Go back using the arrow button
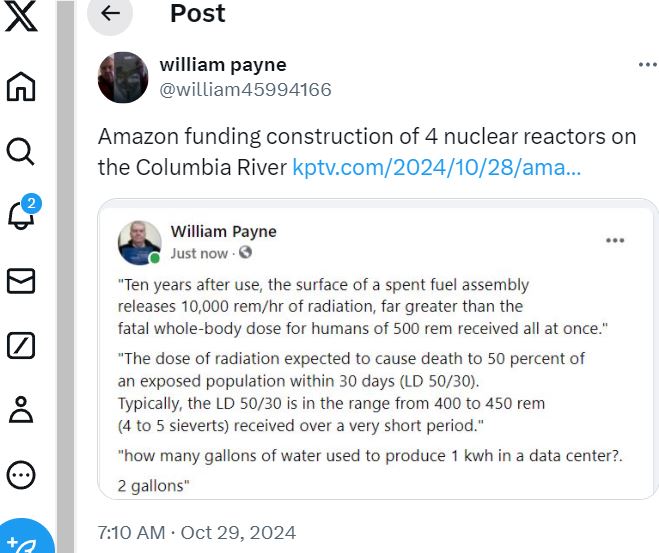Image resolution: width=659 pixels, height=553 pixels. click(110, 13)
